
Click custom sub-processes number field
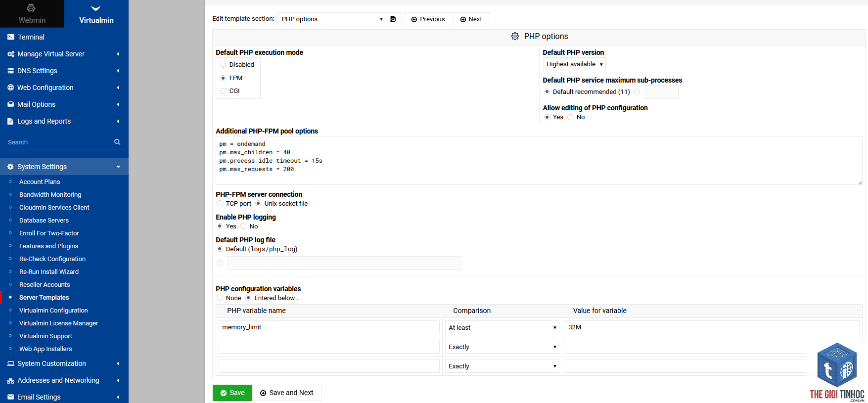coord(662,92)
